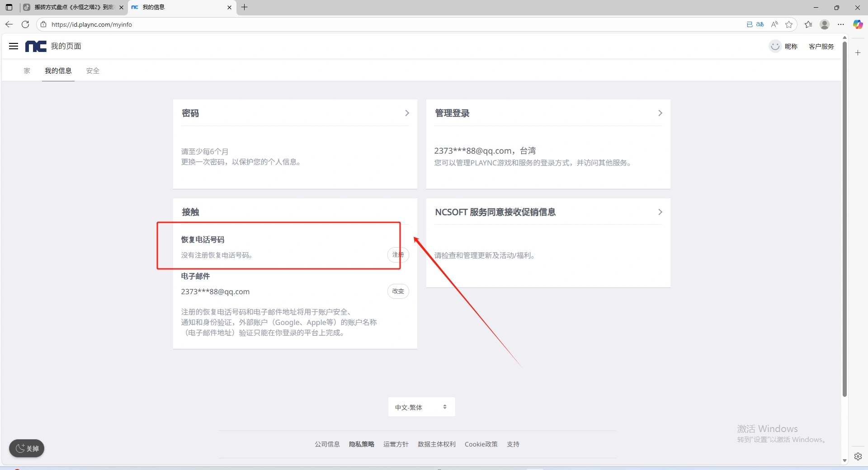Click the 密码 card heading
The image size is (868, 470).
[190, 113]
